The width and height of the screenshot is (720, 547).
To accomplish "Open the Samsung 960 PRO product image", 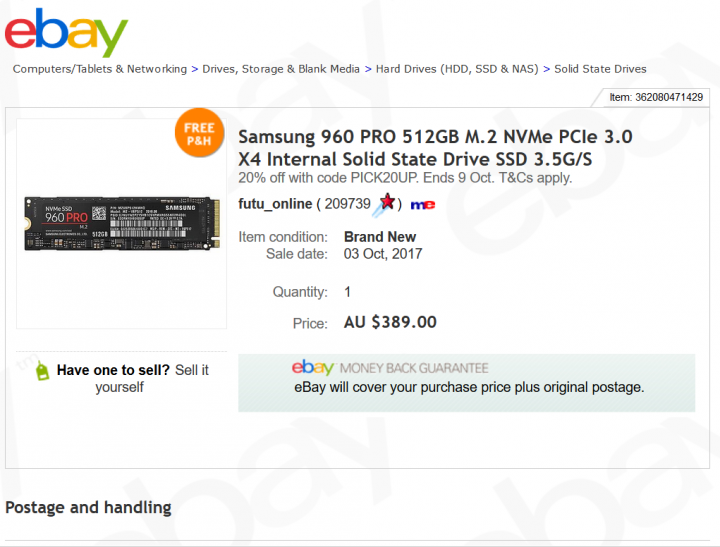I will point(121,223).
